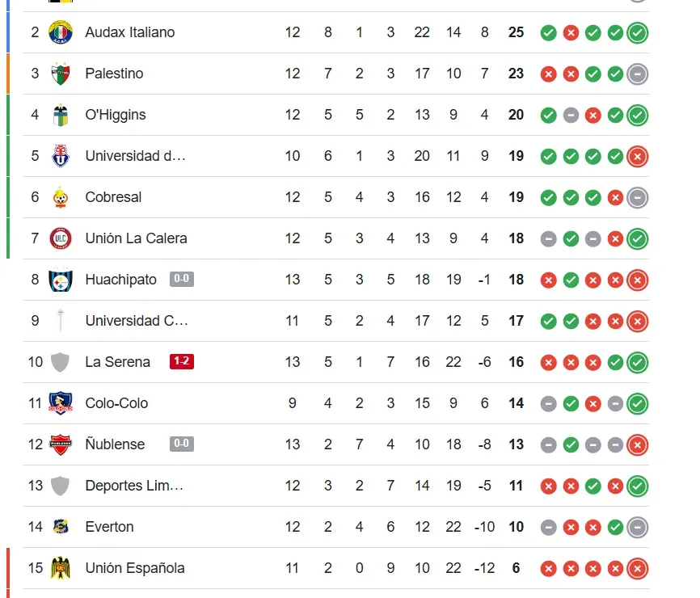Open La Serena 1-2 live score badge
Image resolution: width=700 pixels, height=598 pixels.
[182, 362]
